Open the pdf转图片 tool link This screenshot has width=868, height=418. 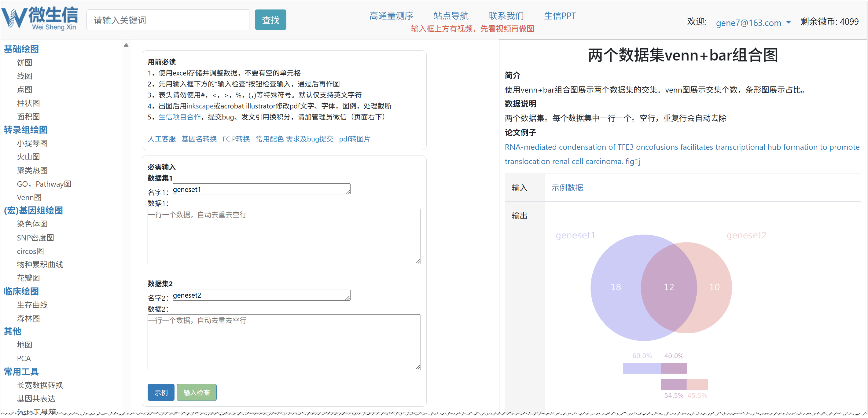click(x=354, y=139)
